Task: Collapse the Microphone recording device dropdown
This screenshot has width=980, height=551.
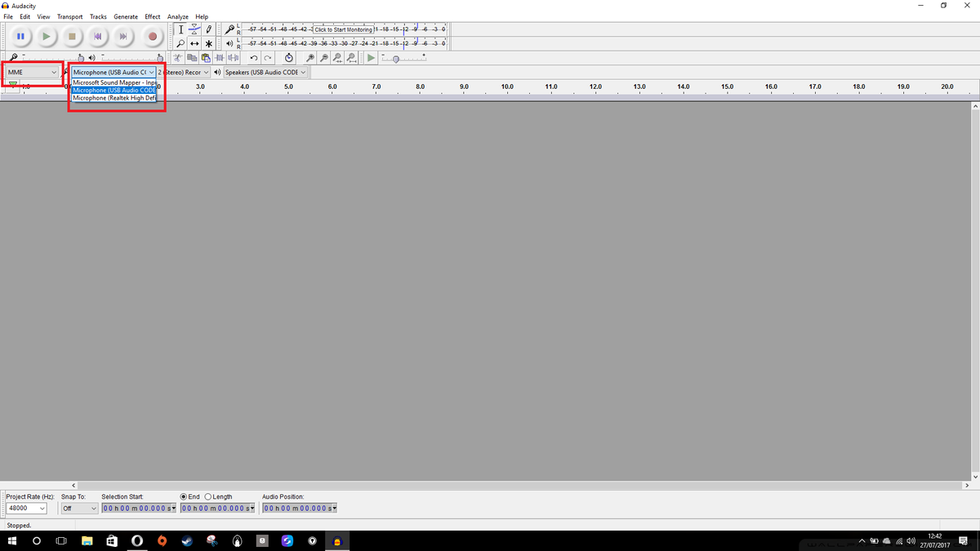Action: point(114,73)
